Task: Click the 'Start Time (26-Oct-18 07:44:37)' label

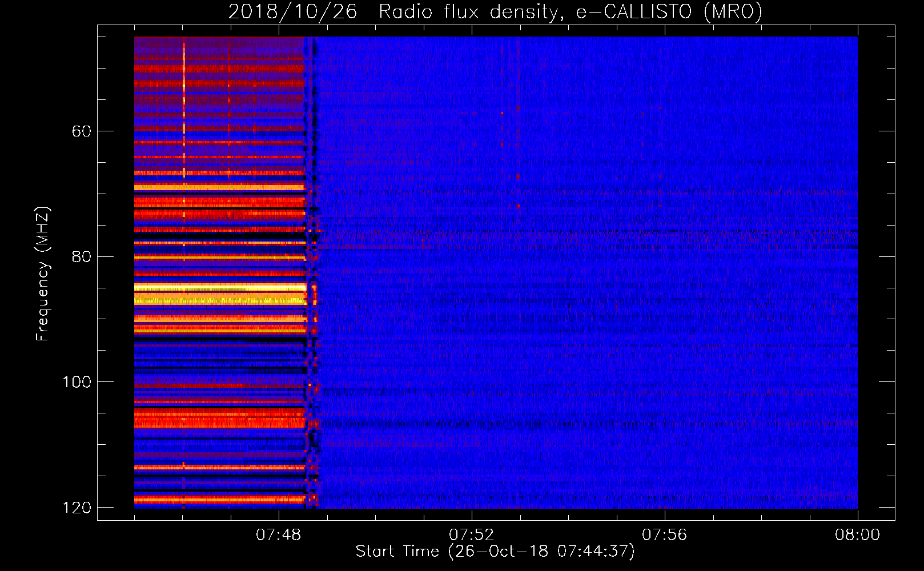Action: coord(495,552)
